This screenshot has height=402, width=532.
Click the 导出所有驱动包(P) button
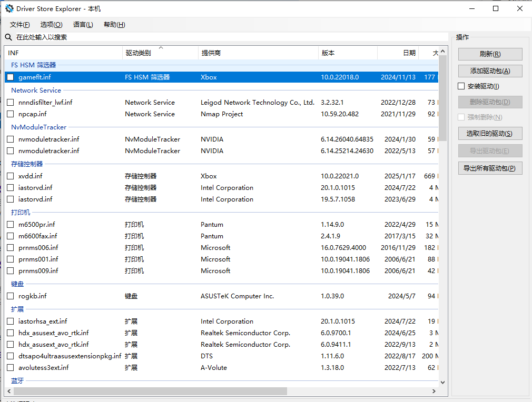pyautogui.click(x=490, y=168)
